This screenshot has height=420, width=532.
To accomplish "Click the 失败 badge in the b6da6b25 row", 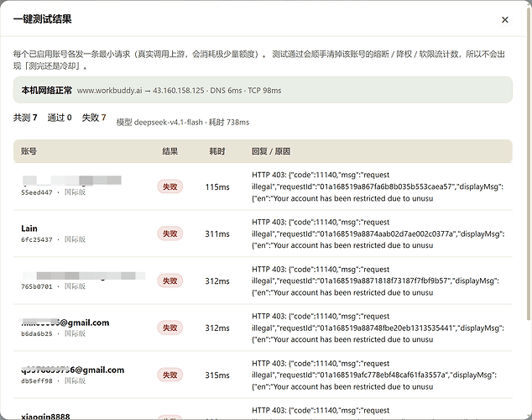I will pyautogui.click(x=170, y=328).
